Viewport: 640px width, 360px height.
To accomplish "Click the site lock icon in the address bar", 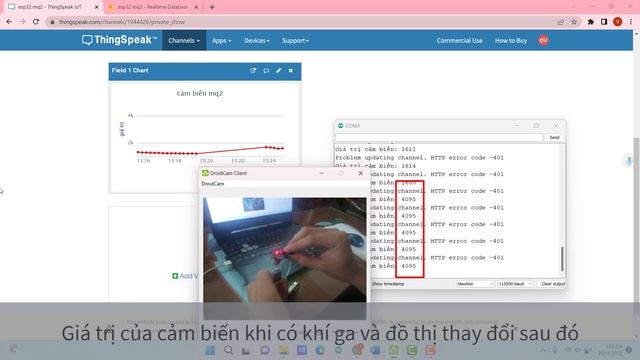I will [x=52, y=22].
